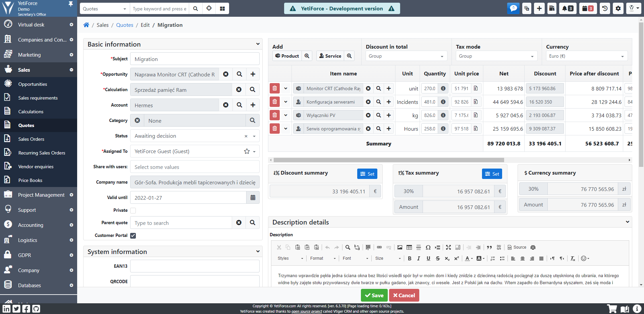Collapse the Description details section

pyautogui.click(x=628, y=222)
